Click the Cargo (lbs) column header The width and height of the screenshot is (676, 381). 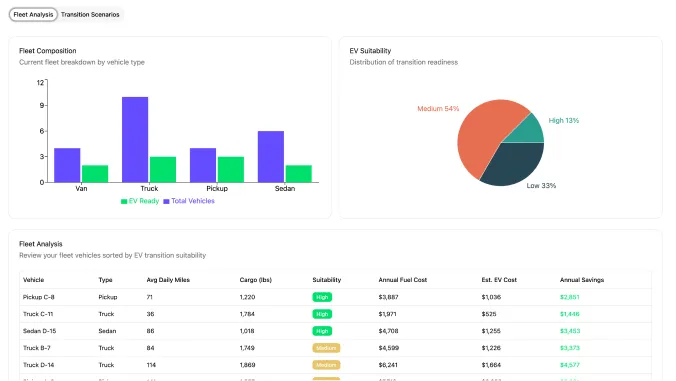tap(256, 280)
